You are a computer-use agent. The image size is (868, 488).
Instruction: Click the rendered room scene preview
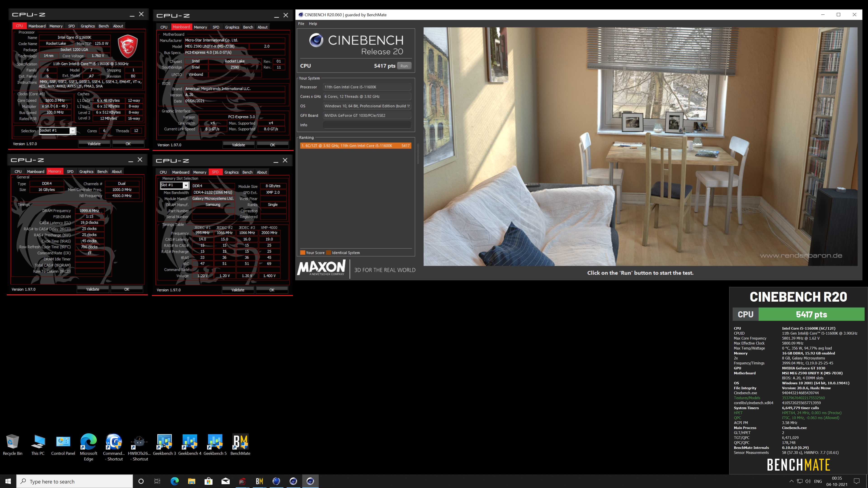point(640,146)
